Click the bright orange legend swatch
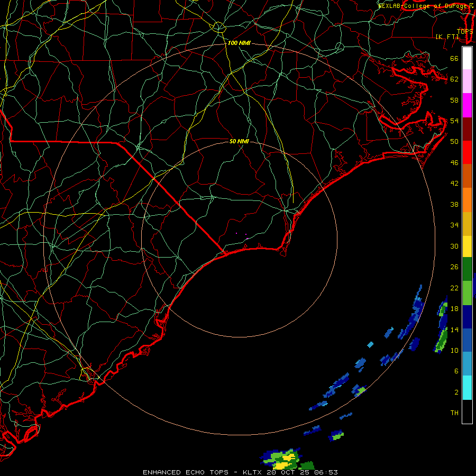 point(467,200)
